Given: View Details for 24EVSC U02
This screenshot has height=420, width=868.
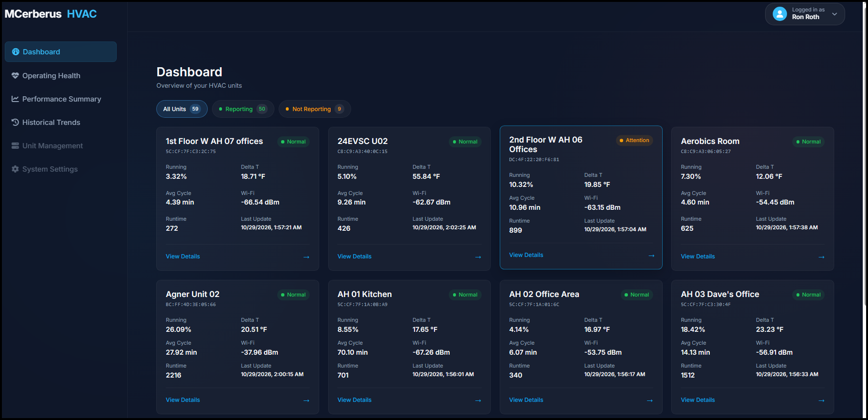Looking at the screenshot, I should 354,256.
